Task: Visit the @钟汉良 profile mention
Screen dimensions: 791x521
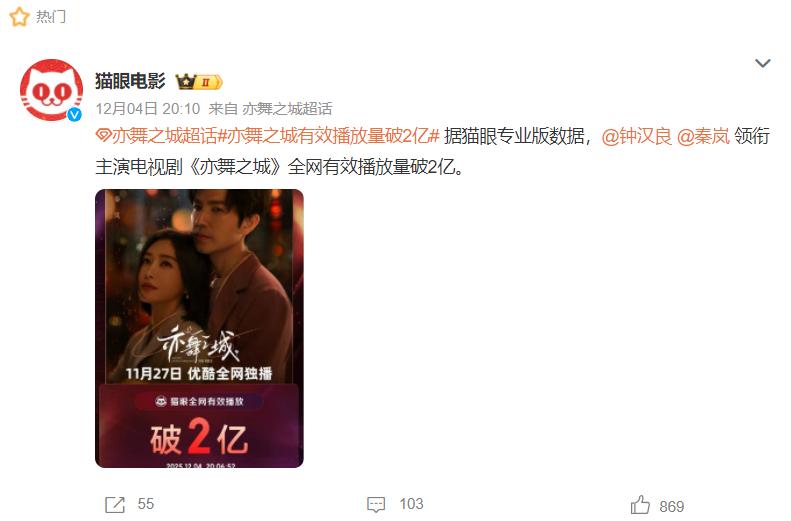Action: pyautogui.click(x=637, y=136)
